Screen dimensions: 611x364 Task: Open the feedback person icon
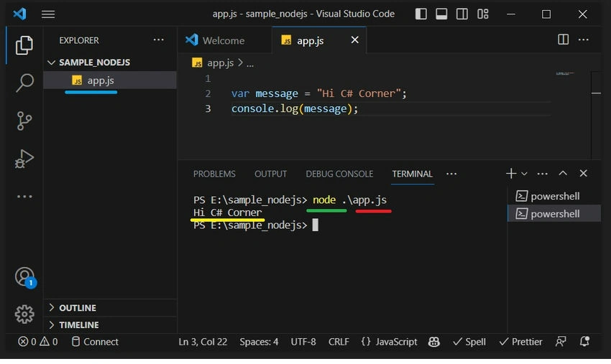click(561, 342)
